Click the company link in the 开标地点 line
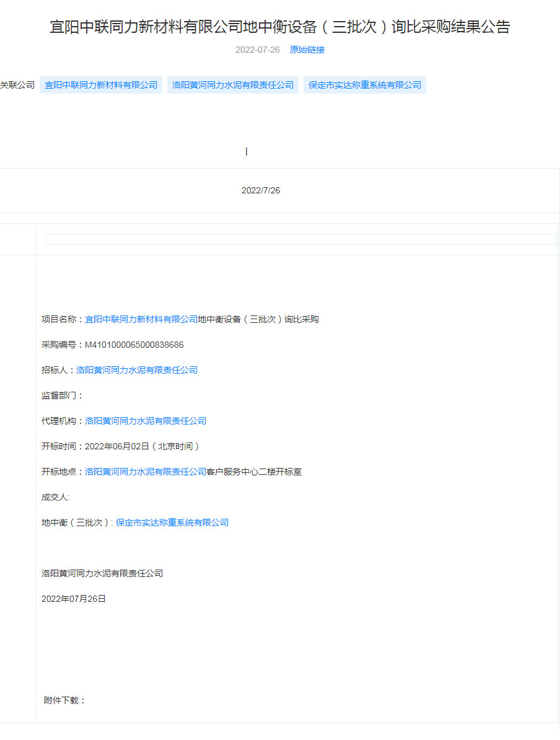Image resolution: width=560 pixels, height=740 pixels. [146, 472]
